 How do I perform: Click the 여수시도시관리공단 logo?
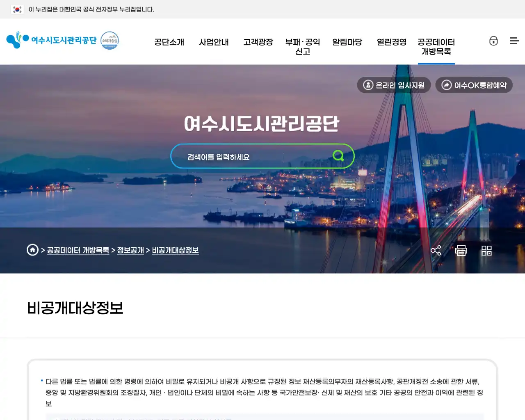coord(52,40)
